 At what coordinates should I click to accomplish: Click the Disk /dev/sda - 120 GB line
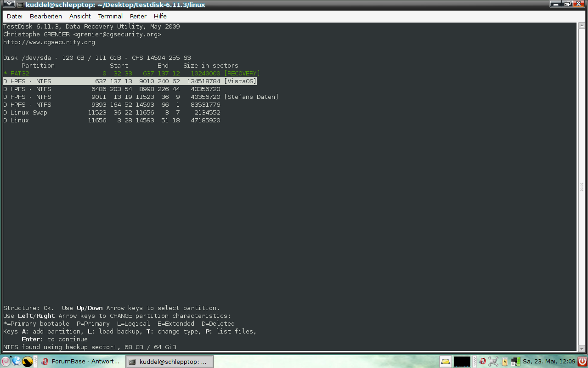click(97, 58)
